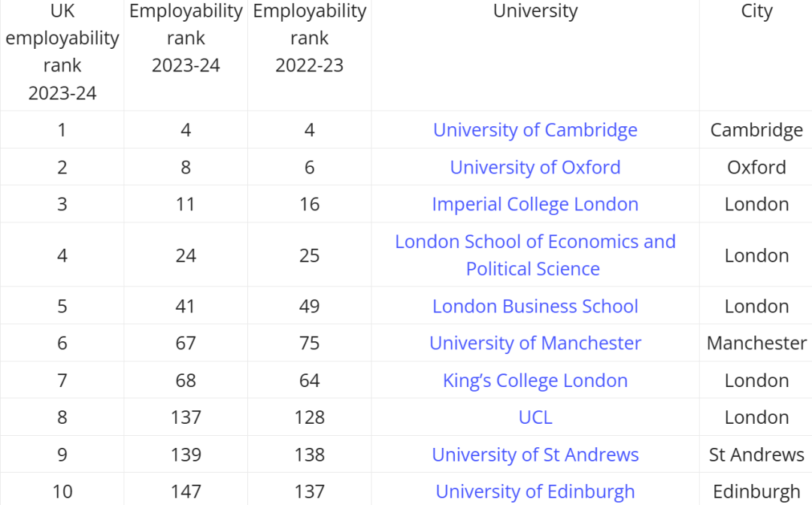Click the Edinburgh city cell
The width and height of the screenshot is (812, 505).
tap(756, 491)
